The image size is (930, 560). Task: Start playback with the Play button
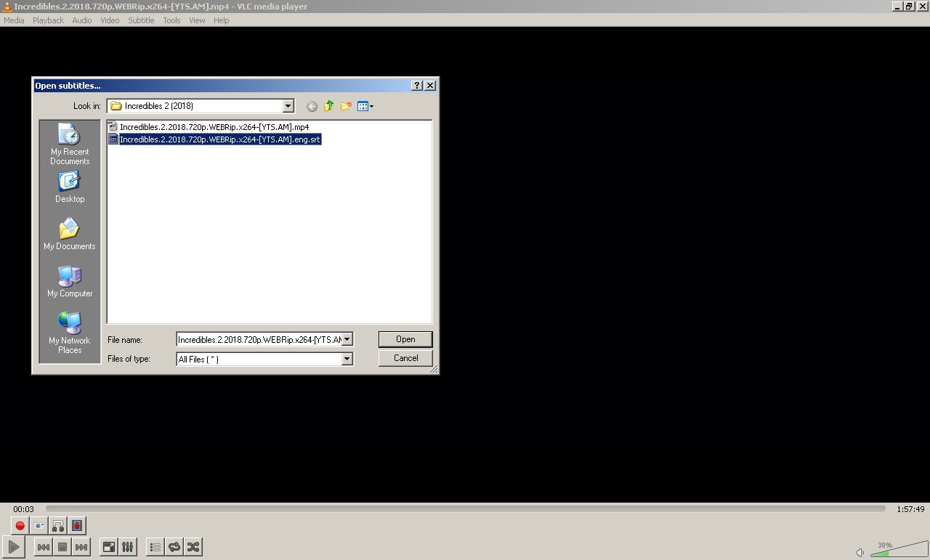pyautogui.click(x=14, y=547)
